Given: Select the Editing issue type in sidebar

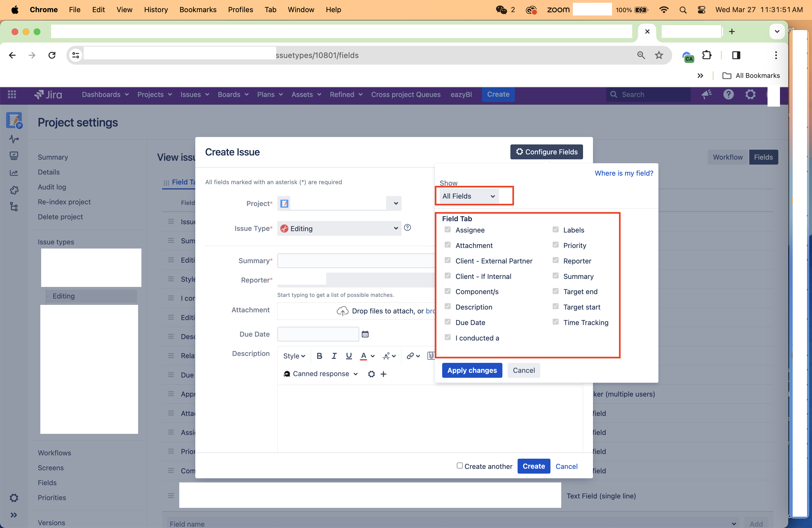Looking at the screenshot, I should tap(91, 296).
